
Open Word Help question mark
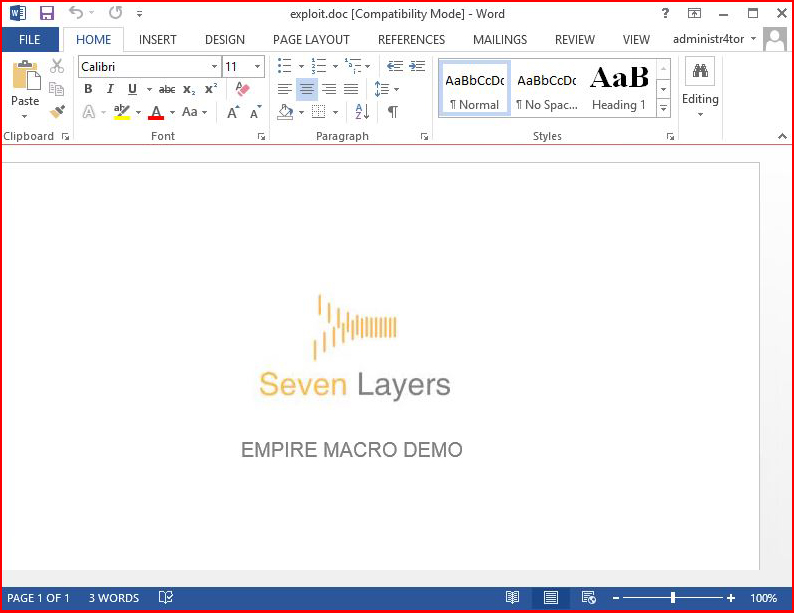(665, 13)
